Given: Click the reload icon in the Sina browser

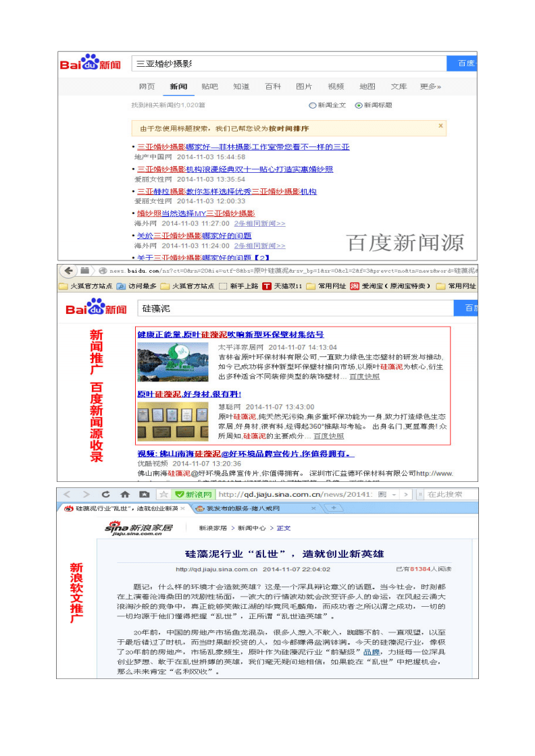Looking at the screenshot, I should tap(105, 494).
